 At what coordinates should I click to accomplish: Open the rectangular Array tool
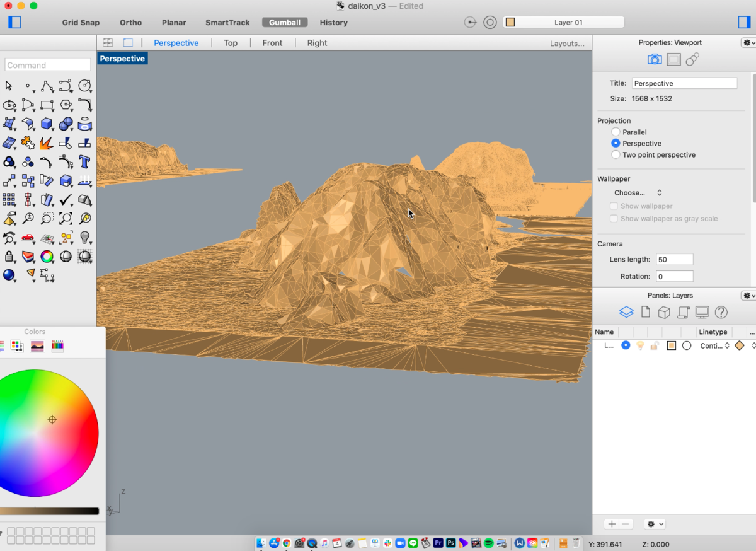coord(9,200)
